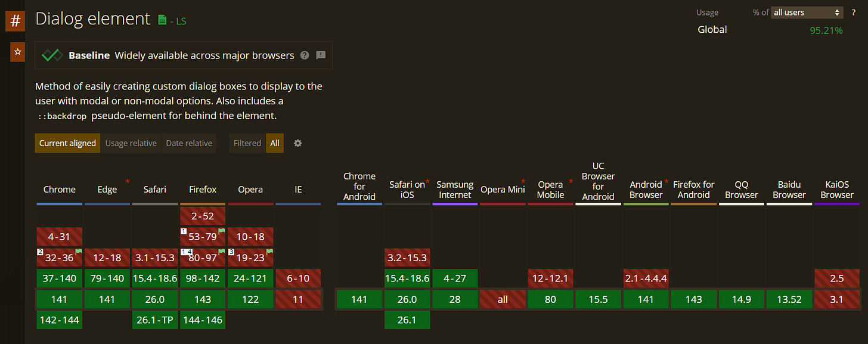Image resolution: width=868 pixels, height=344 pixels.
Task: Select the All browsers option
Action: [x=275, y=143]
